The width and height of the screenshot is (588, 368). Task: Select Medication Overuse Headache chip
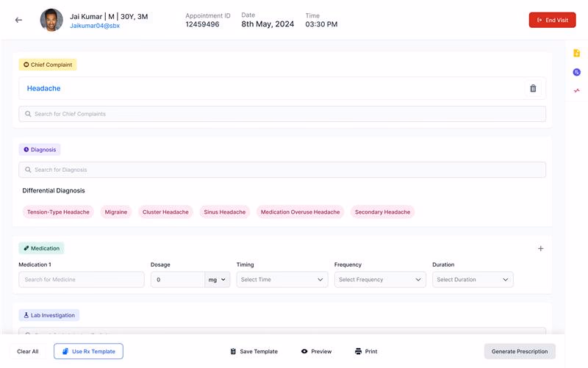tap(300, 212)
